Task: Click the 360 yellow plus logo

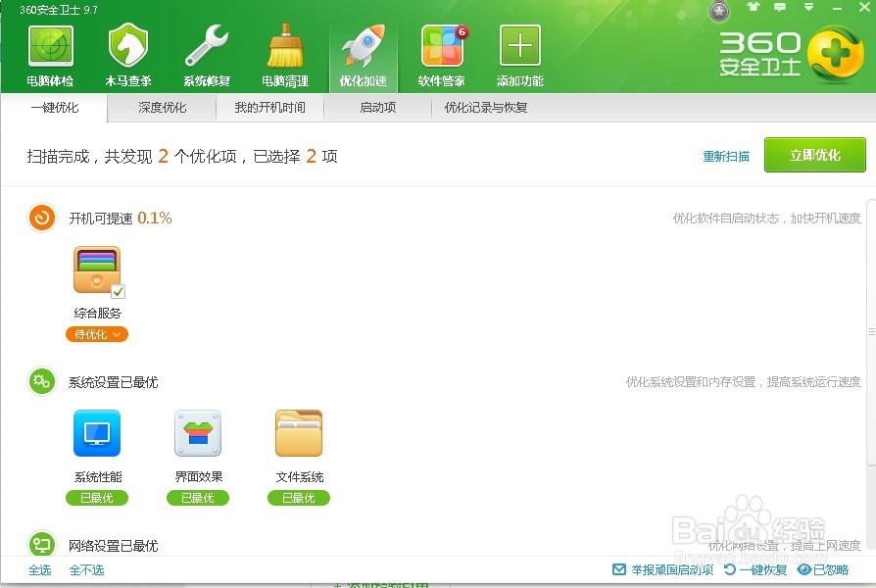Action: tap(835, 54)
